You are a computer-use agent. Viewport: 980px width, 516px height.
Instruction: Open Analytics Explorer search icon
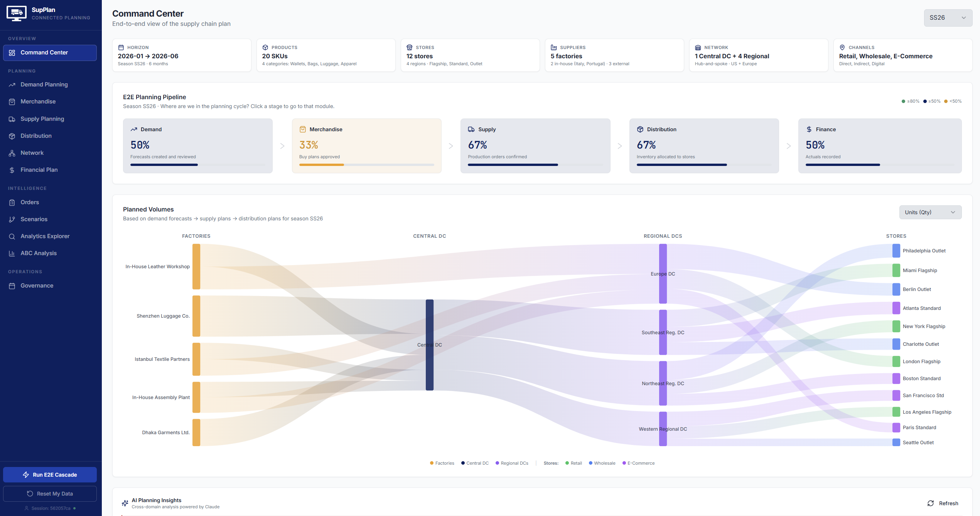pyautogui.click(x=12, y=236)
